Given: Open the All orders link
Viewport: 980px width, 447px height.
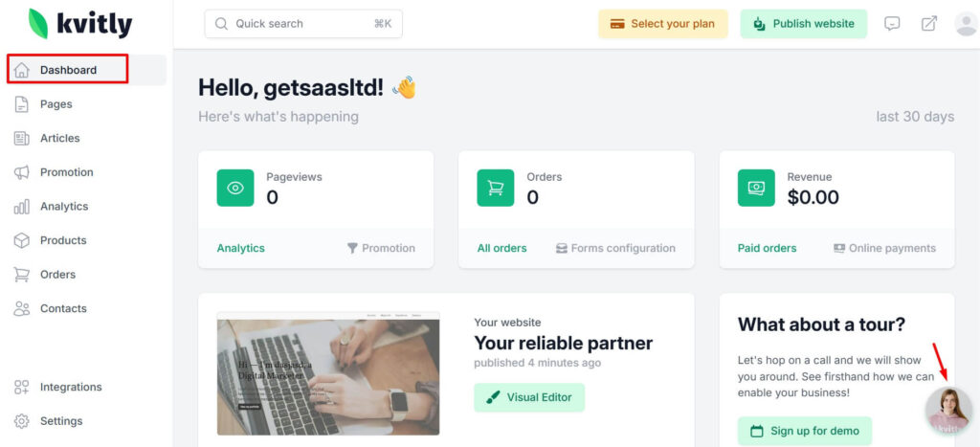Looking at the screenshot, I should (x=501, y=248).
